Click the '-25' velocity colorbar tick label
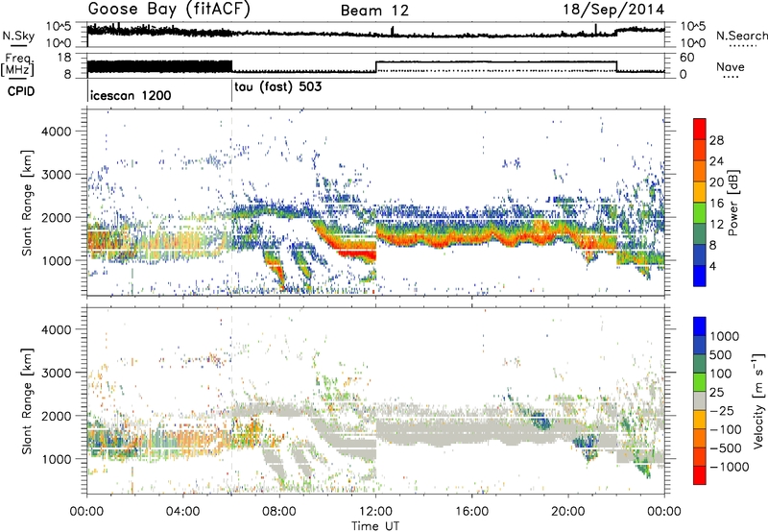Viewport: 768px width, 532px height. tap(722, 410)
